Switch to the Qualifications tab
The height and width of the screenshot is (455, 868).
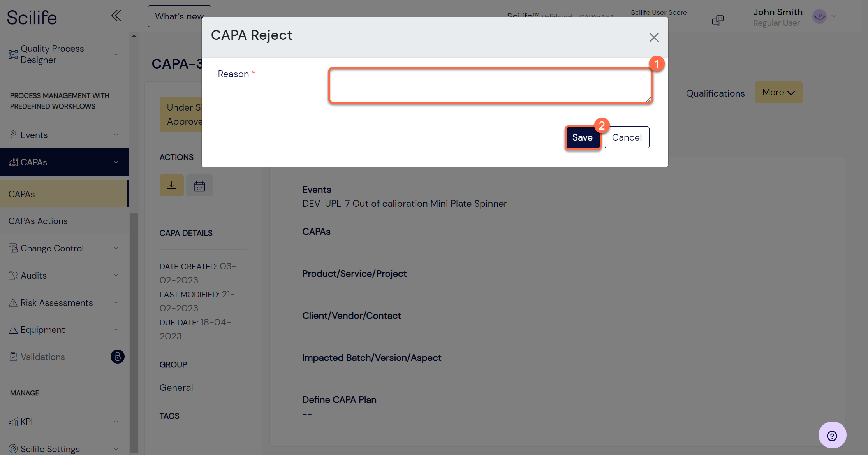click(715, 93)
